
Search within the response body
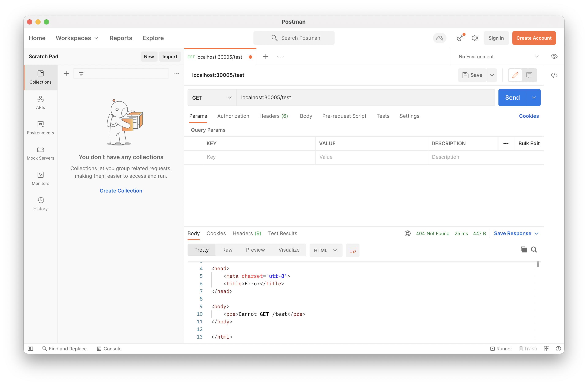click(534, 250)
